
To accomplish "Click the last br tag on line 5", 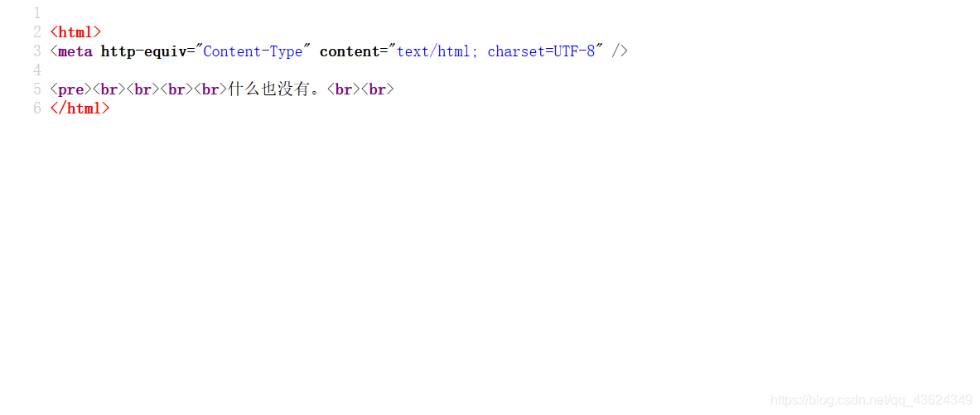I will 377,89.
